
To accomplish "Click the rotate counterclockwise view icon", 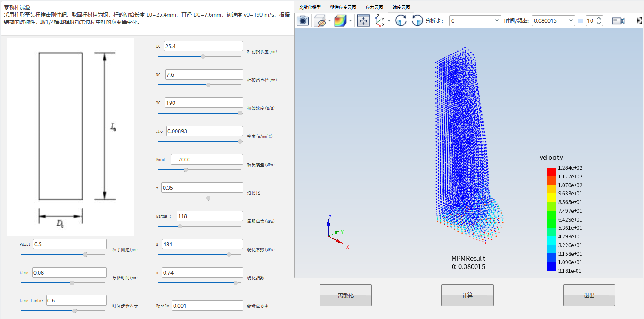I will [x=417, y=20].
